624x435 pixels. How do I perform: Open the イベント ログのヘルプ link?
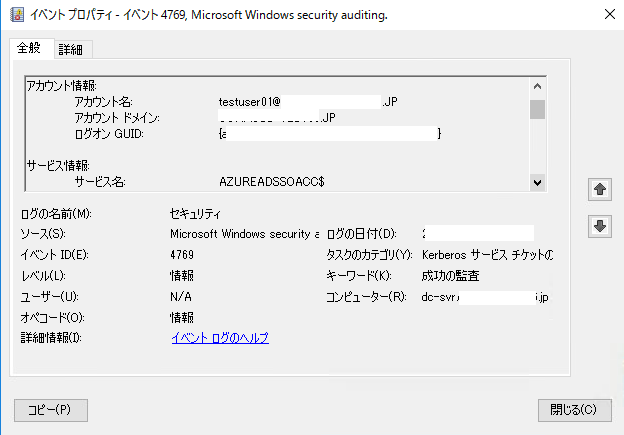[220, 338]
